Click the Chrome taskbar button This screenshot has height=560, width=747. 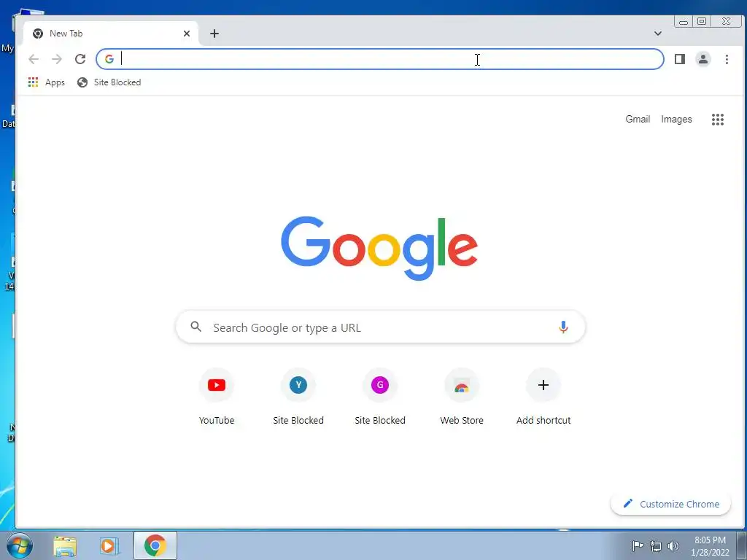click(x=155, y=545)
